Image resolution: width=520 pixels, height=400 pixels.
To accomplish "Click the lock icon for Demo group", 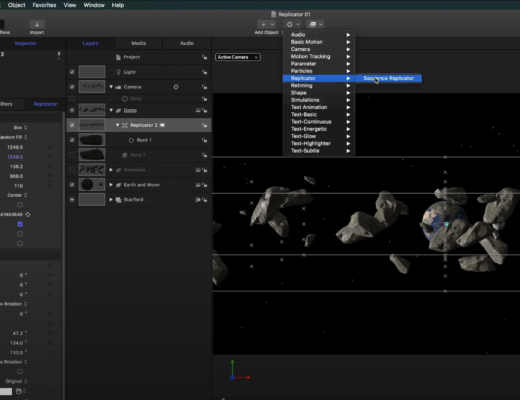I will 205,110.
